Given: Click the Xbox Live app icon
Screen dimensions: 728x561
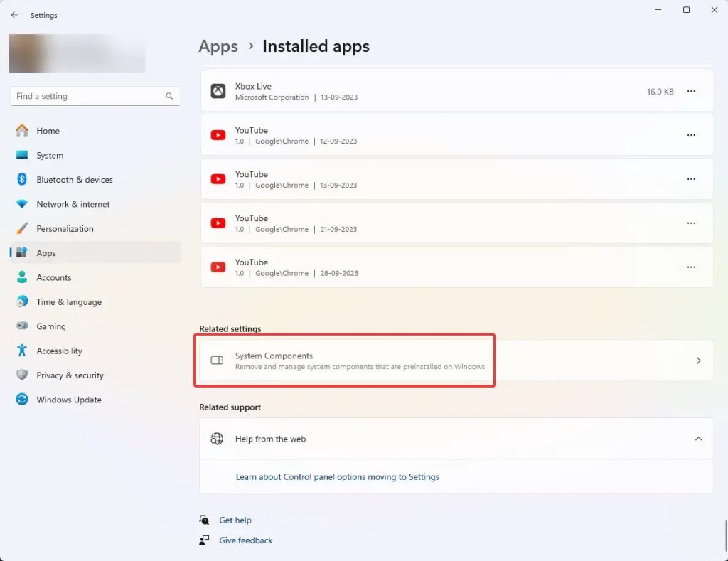Looking at the screenshot, I should tap(218, 92).
